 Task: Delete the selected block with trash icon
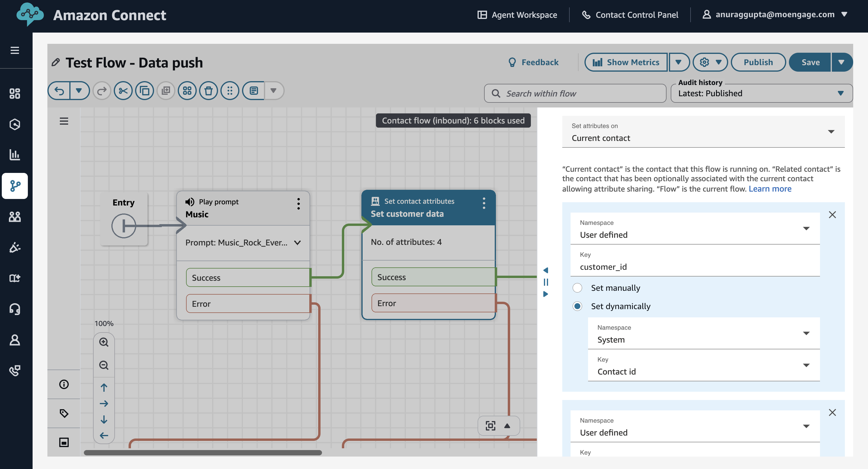point(209,91)
